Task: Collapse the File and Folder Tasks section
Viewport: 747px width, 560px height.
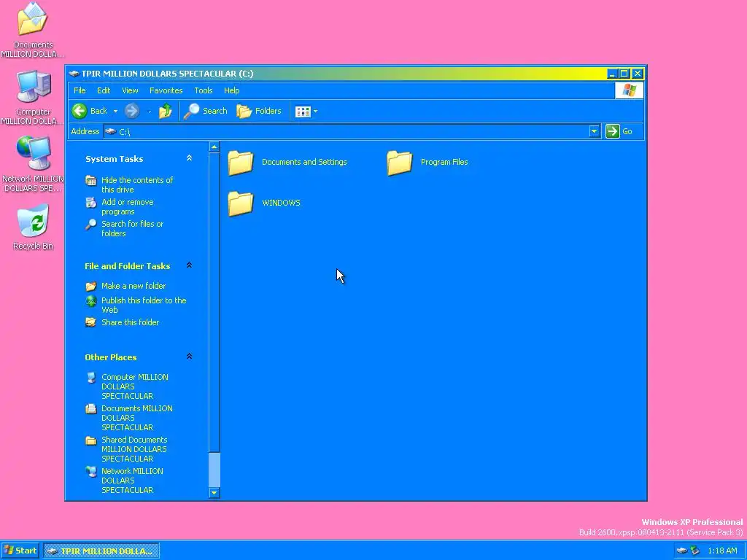Action: pyautogui.click(x=189, y=265)
